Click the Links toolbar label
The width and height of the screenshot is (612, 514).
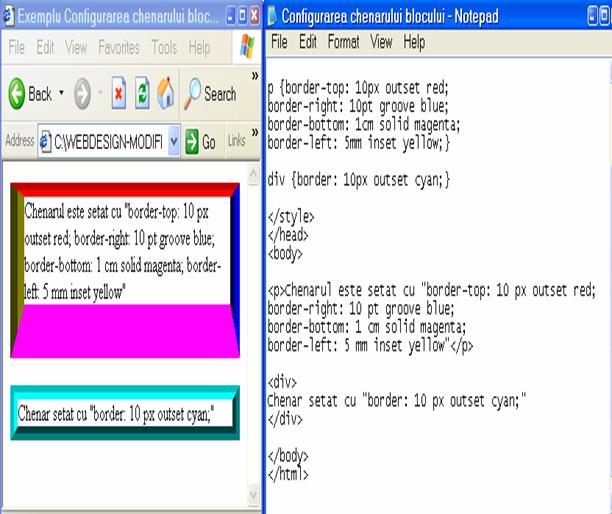[237, 141]
